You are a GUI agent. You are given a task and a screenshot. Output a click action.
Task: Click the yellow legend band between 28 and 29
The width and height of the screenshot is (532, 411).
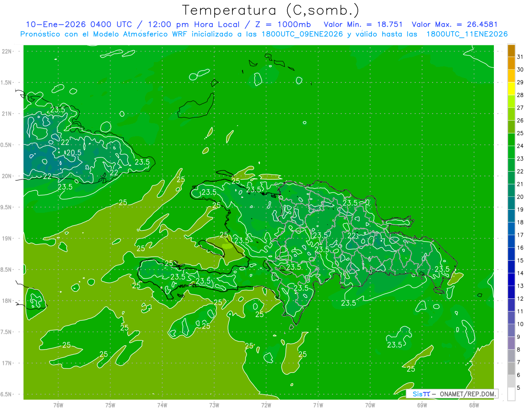(x=511, y=89)
